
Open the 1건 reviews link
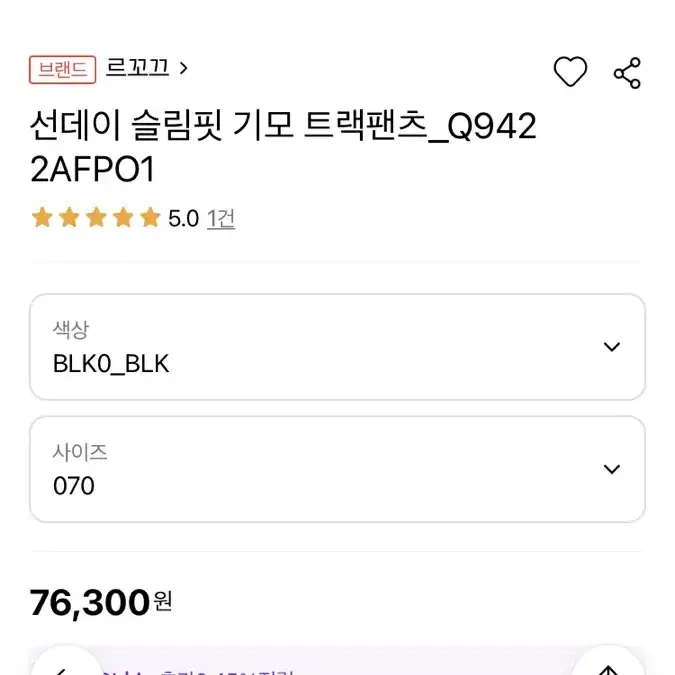pyautogui.click(x=221, y=219)
